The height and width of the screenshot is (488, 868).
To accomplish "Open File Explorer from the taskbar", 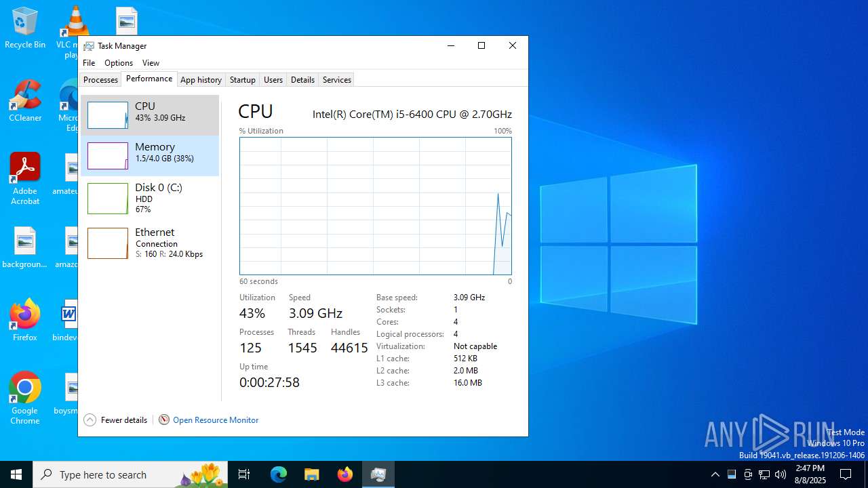I will click(311, 474).
